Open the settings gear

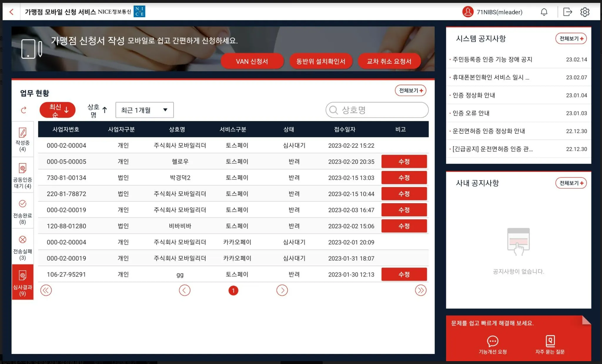point(585,12)
